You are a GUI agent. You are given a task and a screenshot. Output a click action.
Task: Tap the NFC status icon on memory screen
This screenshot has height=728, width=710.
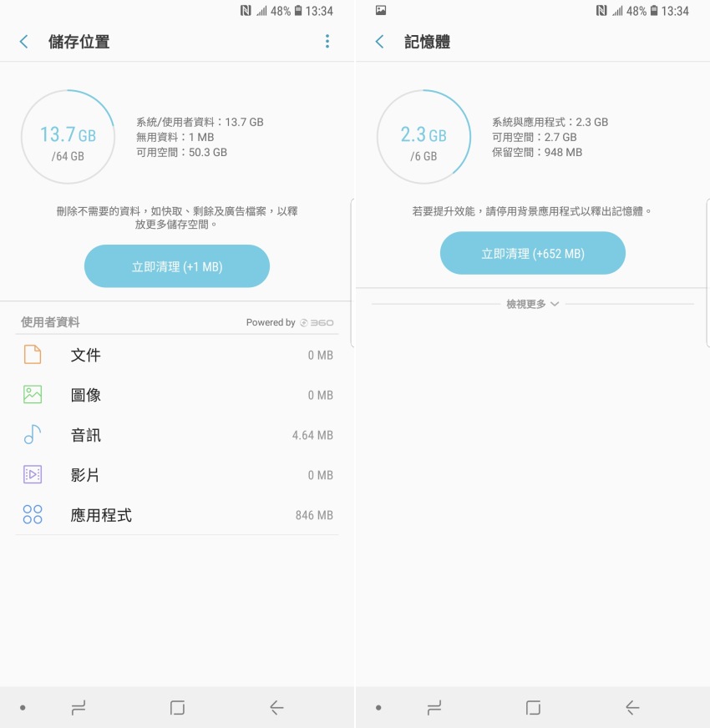601,11
